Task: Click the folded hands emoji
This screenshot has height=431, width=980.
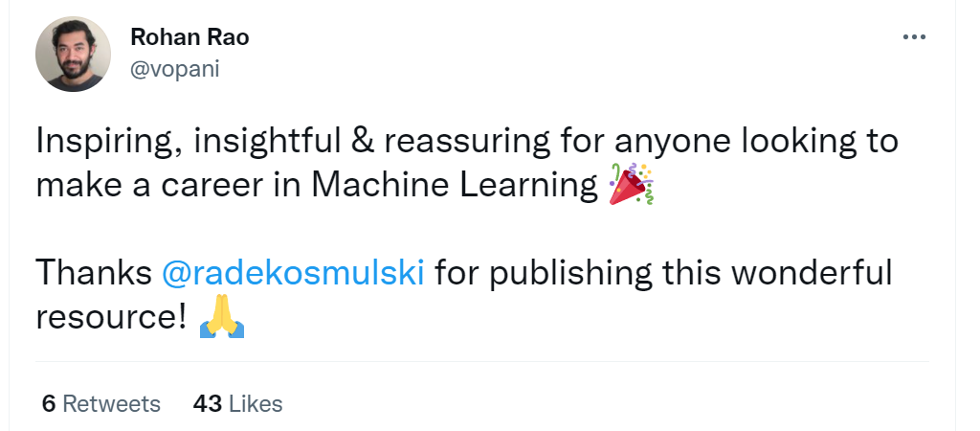Action: [222, 317]
